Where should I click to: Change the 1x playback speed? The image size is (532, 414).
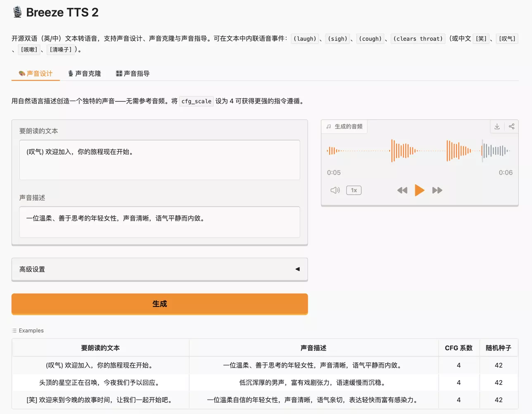pyautogui.click(x=354, y=190)
